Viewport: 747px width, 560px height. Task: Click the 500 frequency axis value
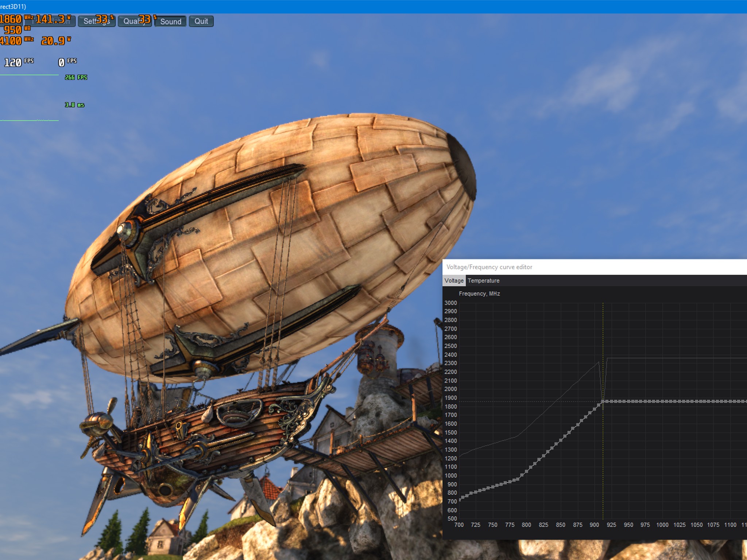452,518
